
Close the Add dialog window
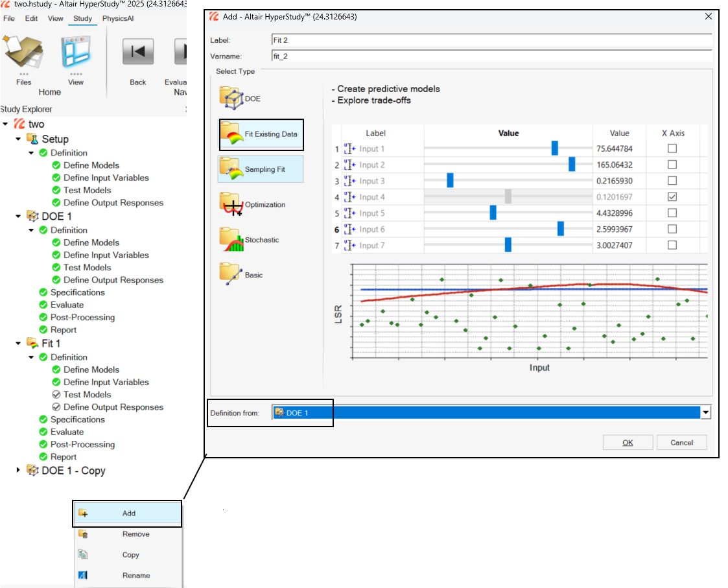pyautogui.click(x=709, y=16)
